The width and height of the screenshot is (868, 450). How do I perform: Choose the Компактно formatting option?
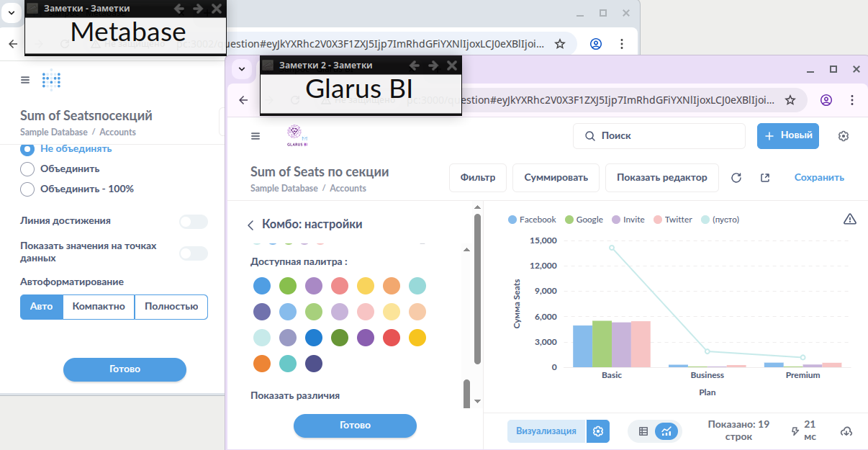tap(99, 307)
